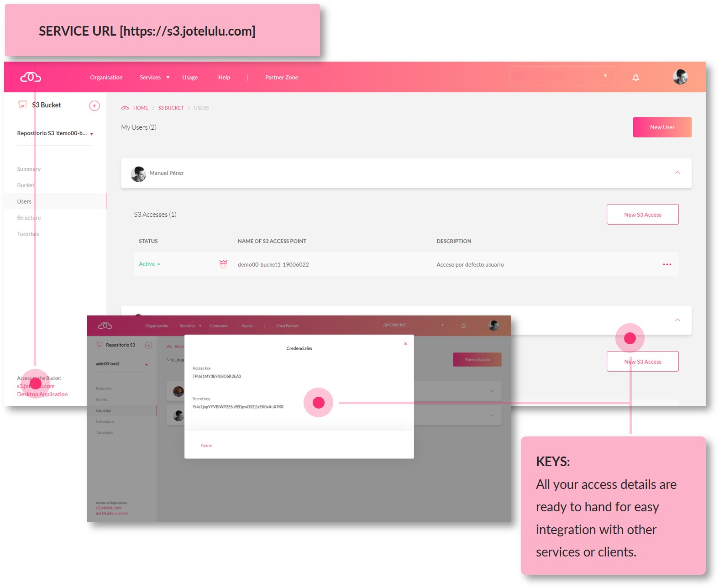
Task: Click Manuel Pérez avatar picture
Action: (138, 173)
